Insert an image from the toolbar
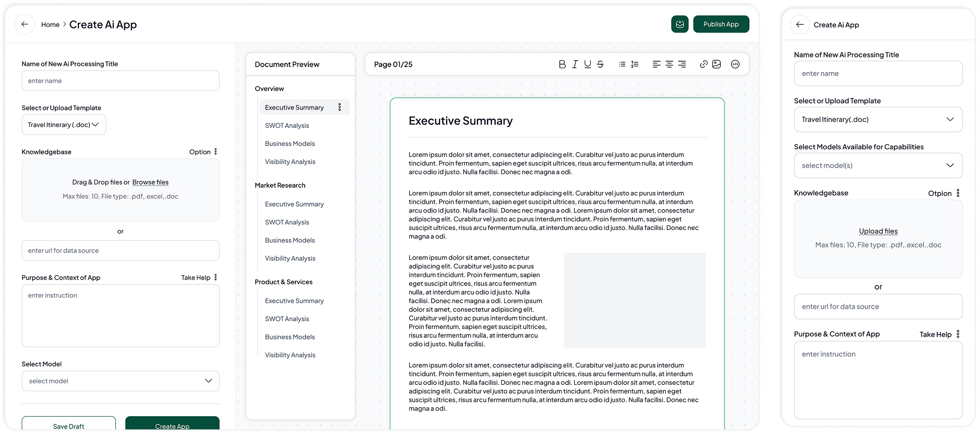 pyautogui.click(x=716, y=64)
